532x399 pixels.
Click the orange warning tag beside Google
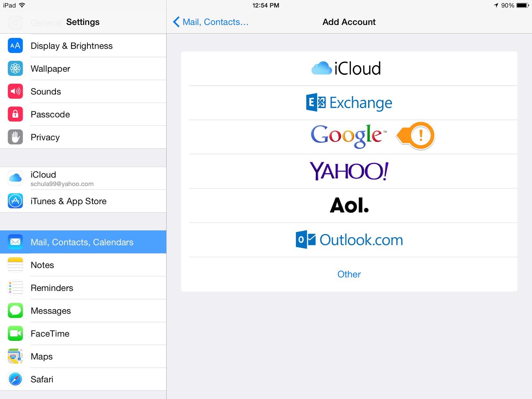416,136
